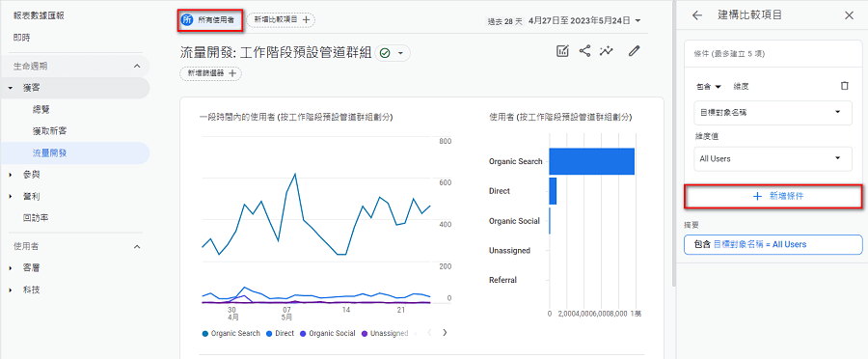Open the 目標對象名稱 dimension dropdown
Image resolution: width=868 pixels, height=359 pixels.
(x=773, y=113)
